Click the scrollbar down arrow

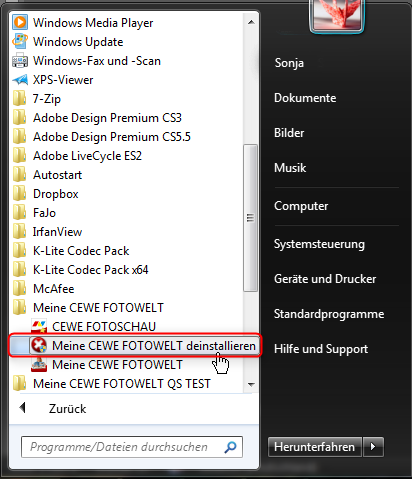251,384
